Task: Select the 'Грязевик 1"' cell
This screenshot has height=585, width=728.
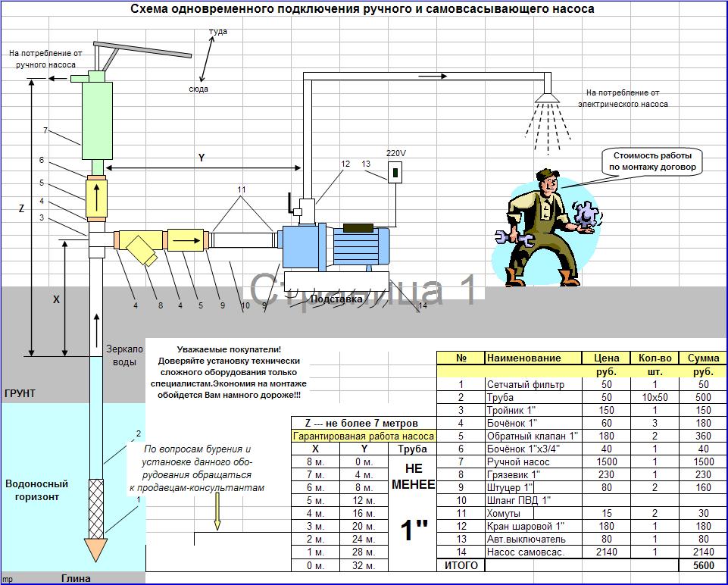Action: [533, 474]
